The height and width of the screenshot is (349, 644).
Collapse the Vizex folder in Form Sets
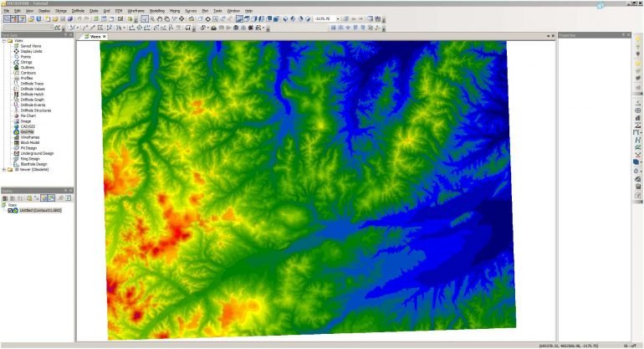coord(3,40)
